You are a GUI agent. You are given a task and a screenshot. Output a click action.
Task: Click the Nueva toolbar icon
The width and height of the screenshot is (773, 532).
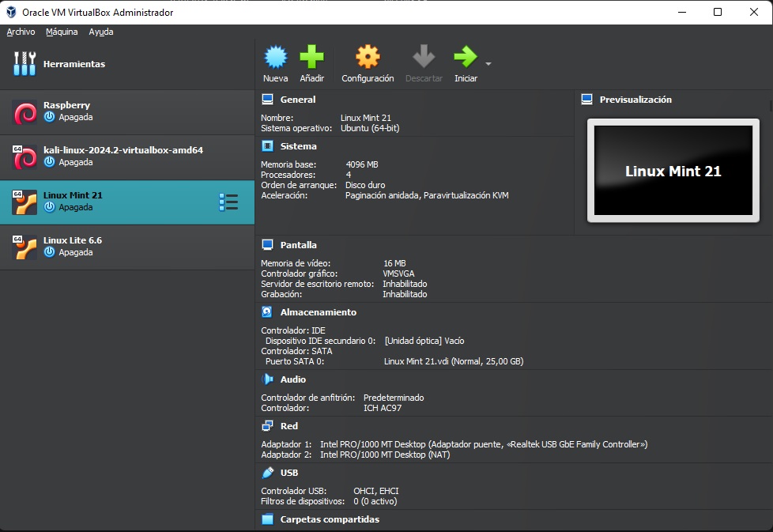tap(275, 57)
